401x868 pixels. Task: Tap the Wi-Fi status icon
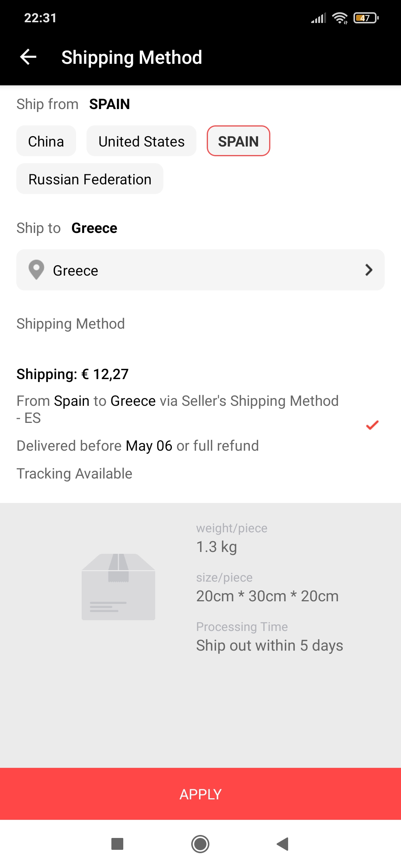(340, 18)
